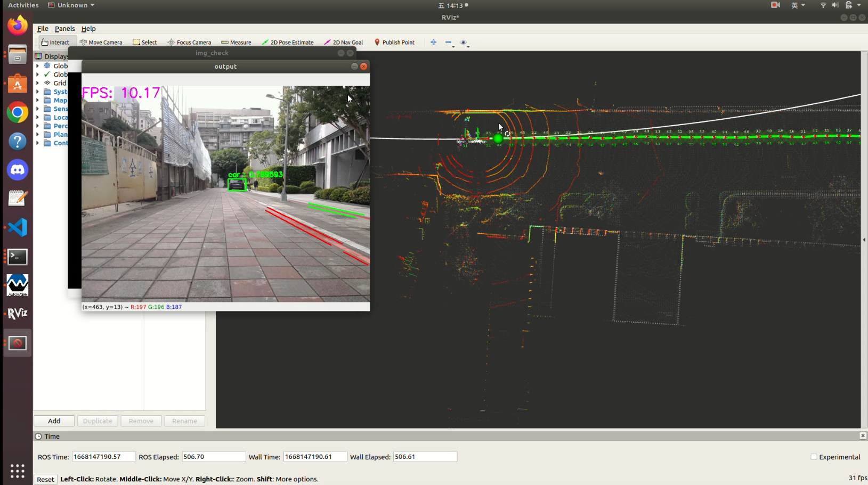Viewport: 868px width, 485px height.
Task: Choose the 2D Nav Goal tool
Action: pyautogui.click(x=343, y=43)
